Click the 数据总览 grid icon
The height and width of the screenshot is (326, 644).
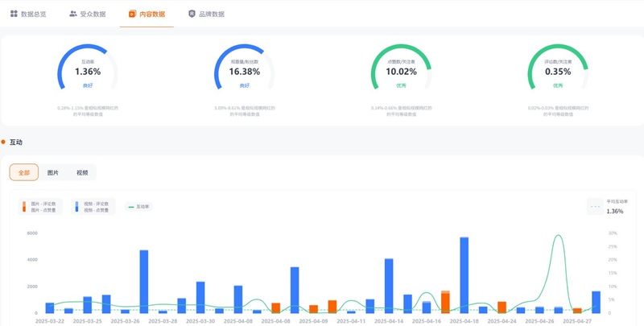[x=14, y=14]
